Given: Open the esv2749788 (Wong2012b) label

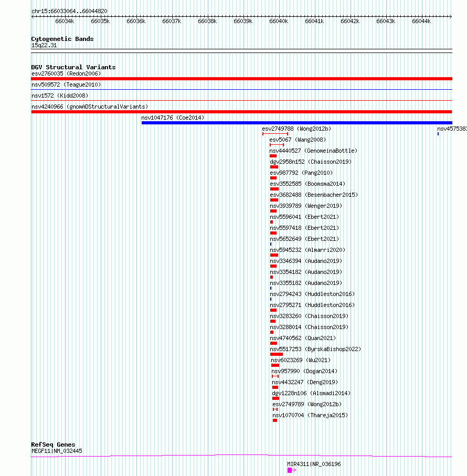Looking at the screenshot, I should click(x=296, y=129).
